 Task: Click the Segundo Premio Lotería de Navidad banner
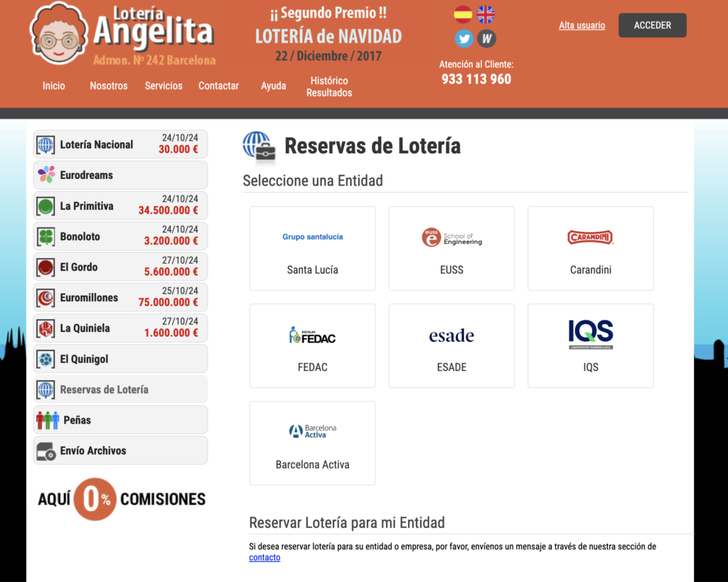328,34
